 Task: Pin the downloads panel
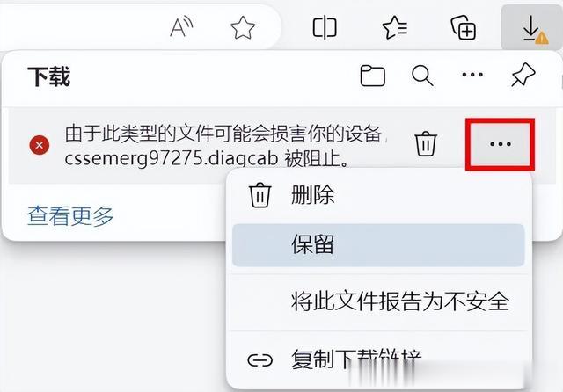click(523, 75)
